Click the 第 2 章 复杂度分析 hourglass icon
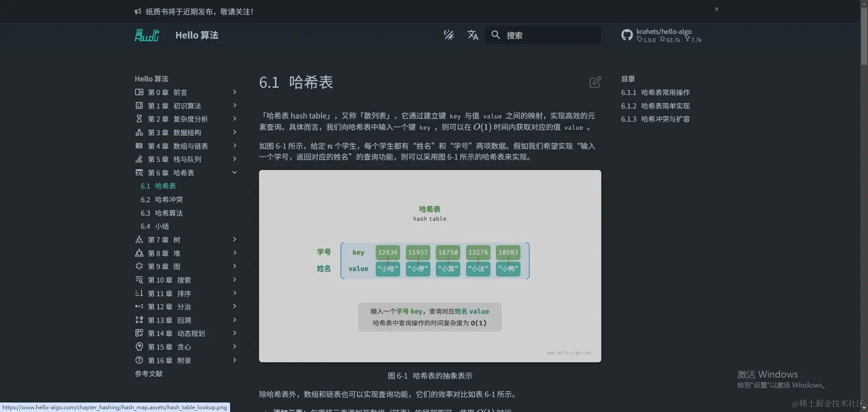This screenshot has width=868, height=412. pyautogui.click(x=139, y=119)
